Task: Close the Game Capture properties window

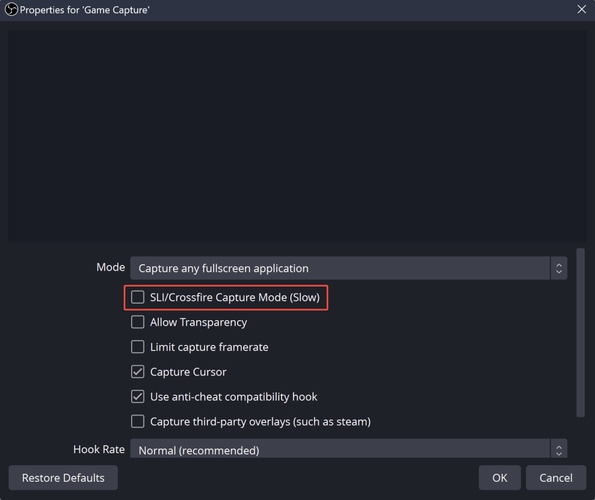Action: 581,9
